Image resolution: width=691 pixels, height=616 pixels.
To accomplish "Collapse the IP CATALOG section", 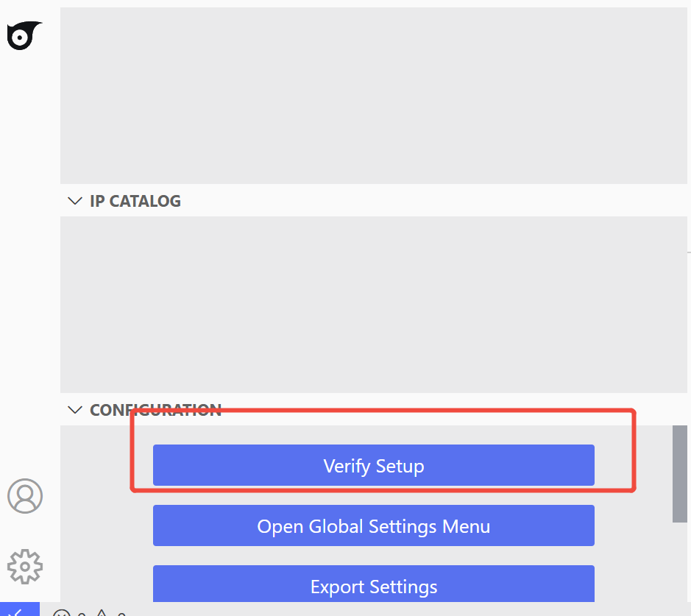I will tap(74, 200).
